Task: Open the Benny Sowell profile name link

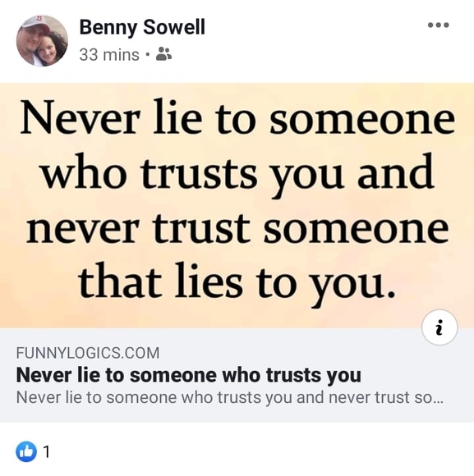Action: [x=142, y=27]
